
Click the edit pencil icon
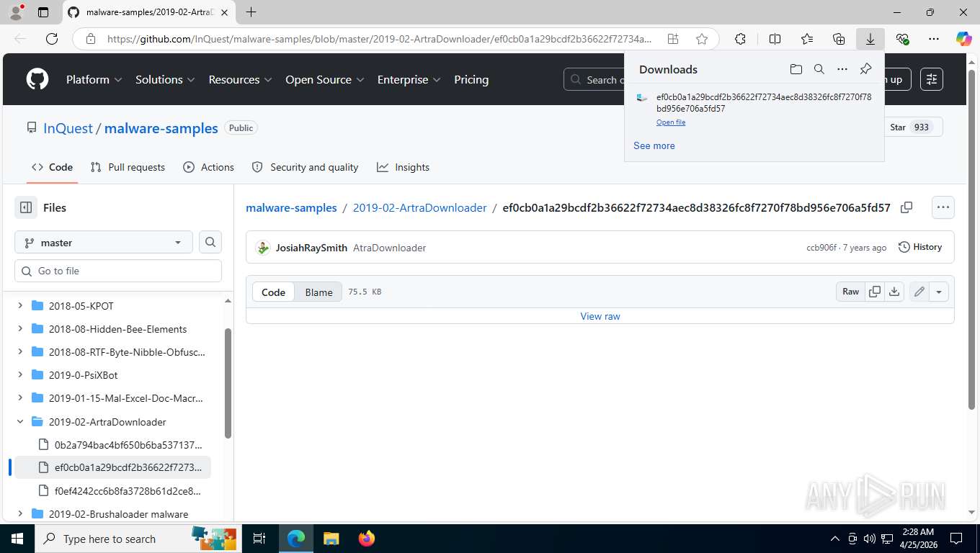coord(919,292)
